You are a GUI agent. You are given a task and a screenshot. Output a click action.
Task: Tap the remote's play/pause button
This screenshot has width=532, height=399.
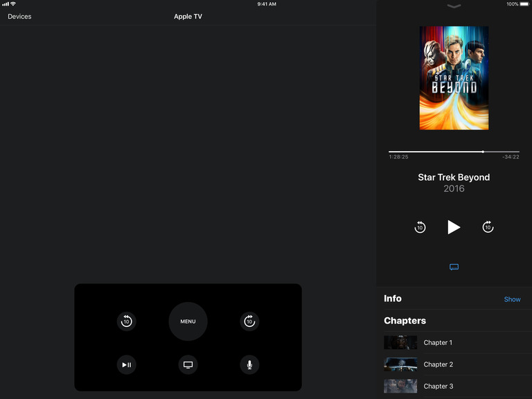pos(126,365)
